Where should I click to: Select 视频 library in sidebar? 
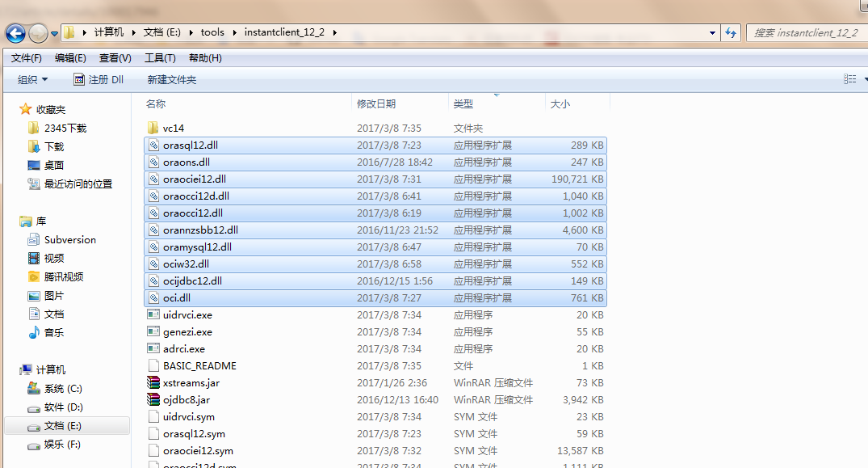pyautogui.click(x=46, y=258)
